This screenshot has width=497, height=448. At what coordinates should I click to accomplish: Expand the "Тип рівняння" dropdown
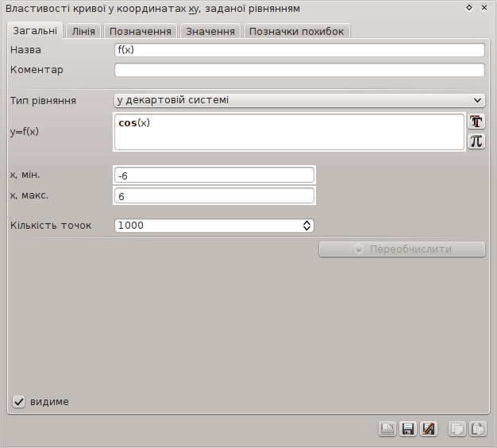point(299,100)
